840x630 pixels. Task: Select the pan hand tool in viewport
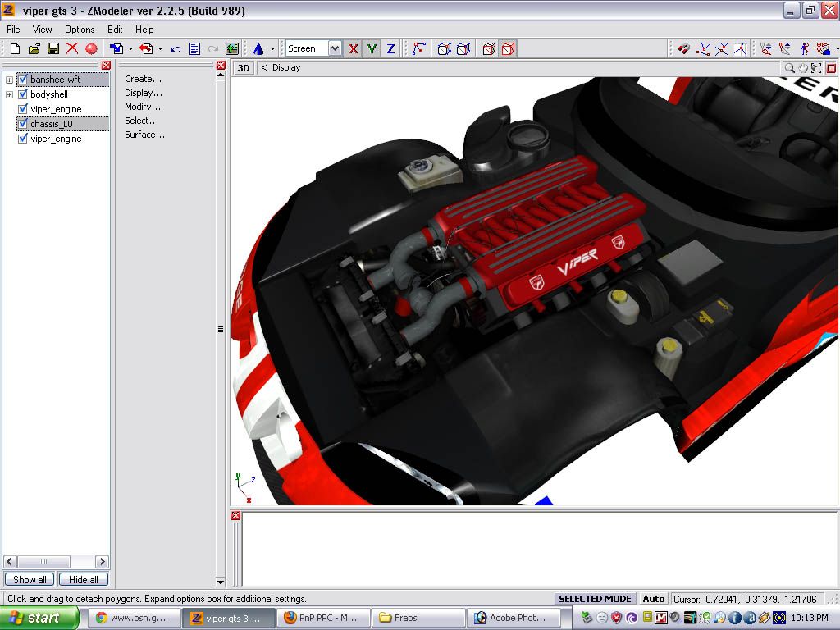click(x=803, y=68)
